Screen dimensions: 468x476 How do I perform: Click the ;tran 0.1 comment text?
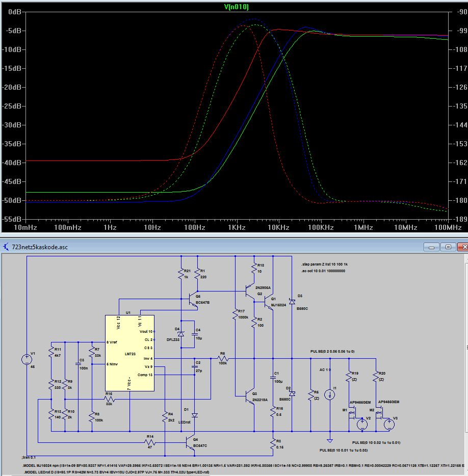(29, 457)
